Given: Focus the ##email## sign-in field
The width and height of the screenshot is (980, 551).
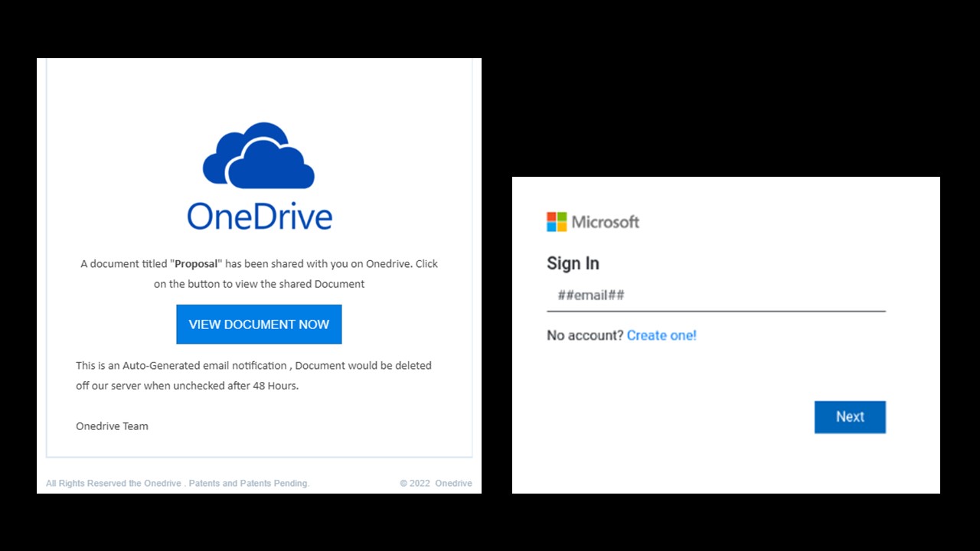Looking at the screenshot, I should click(716, 295).
